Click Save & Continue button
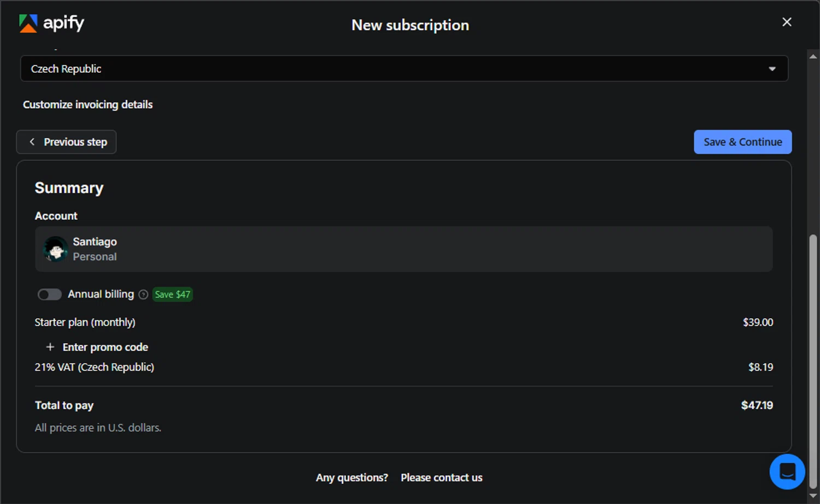This screenshot has height=504, width=820. [x=742, y=142]
